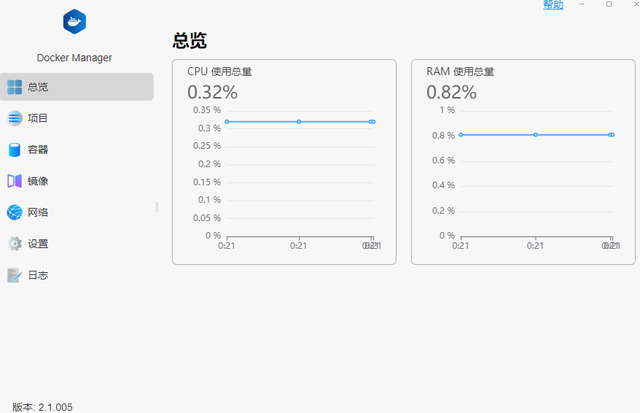Select the middle data point on RAM chart

[x=536, y=135]
